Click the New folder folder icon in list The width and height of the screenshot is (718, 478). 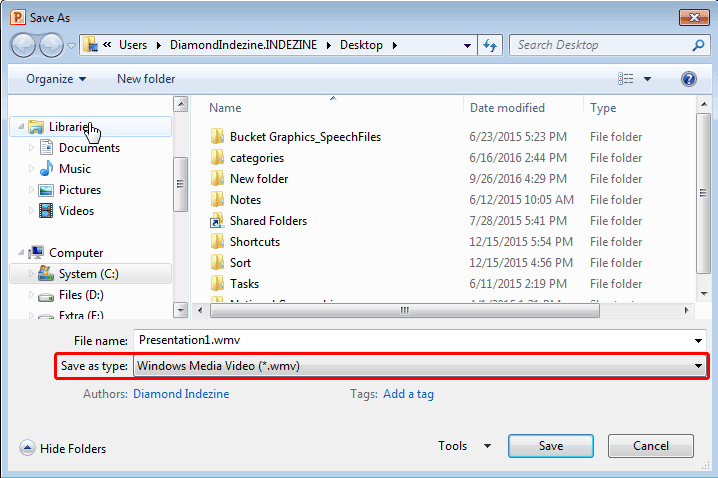tap(217, 179)
